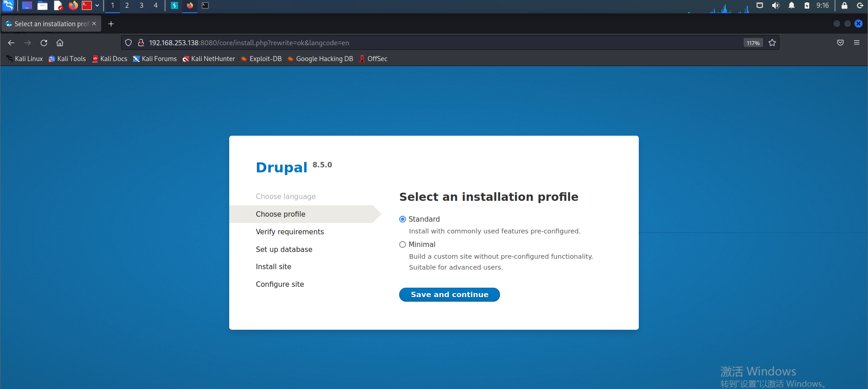Open the Kali NetHunter bookmark
The height and width of the screenshot is (389, 868).
[208, 59]
